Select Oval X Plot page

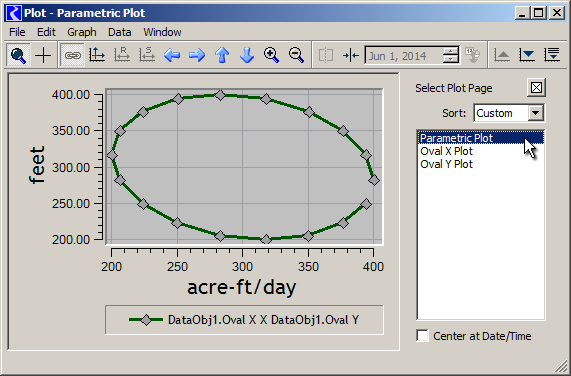[x=446, y=151]
